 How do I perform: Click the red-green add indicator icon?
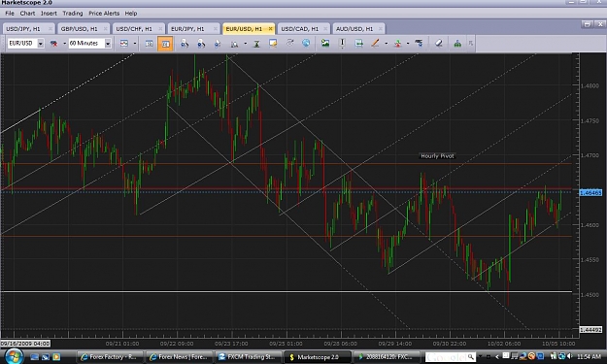397,44
